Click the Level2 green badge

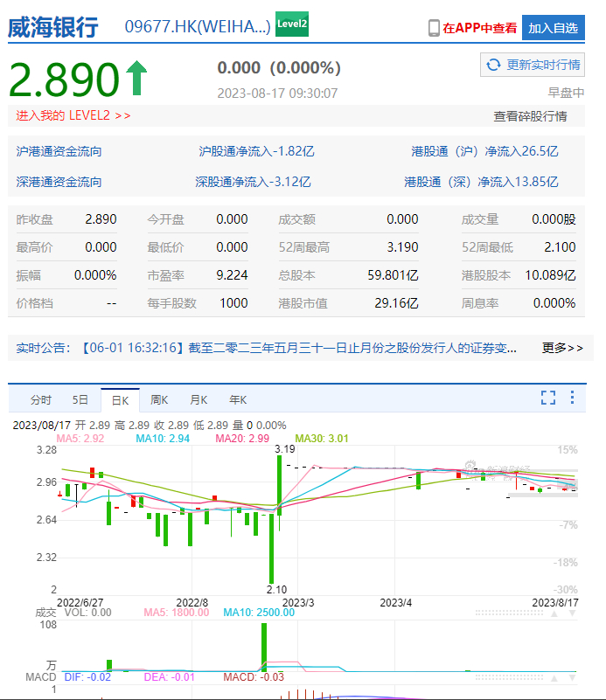click(292, 24)
